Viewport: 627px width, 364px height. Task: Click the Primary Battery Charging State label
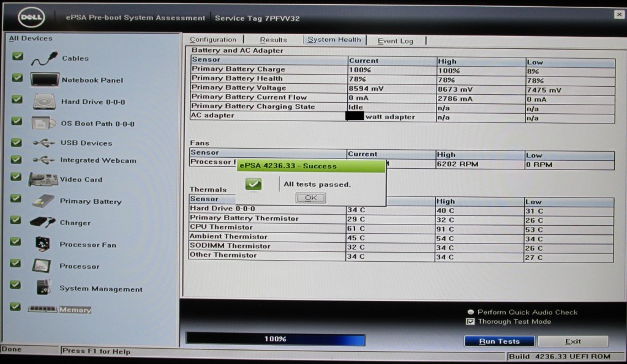pos(253,106)
